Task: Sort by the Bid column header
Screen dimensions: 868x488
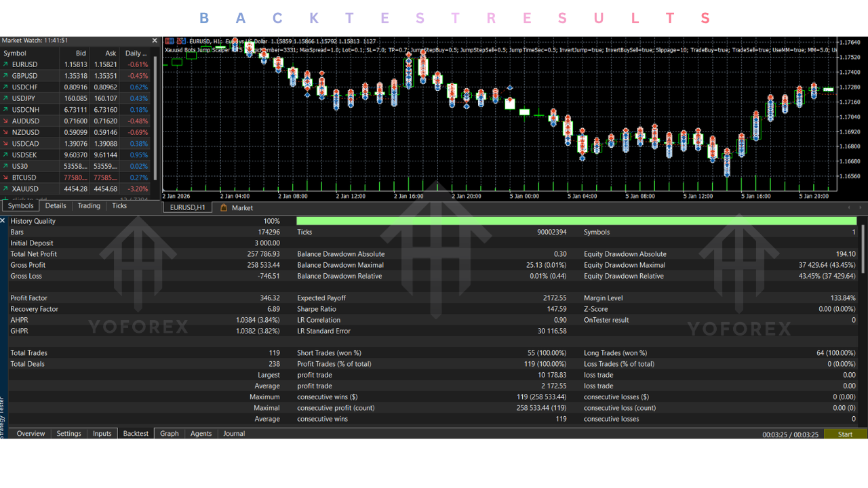Action: 75,53
